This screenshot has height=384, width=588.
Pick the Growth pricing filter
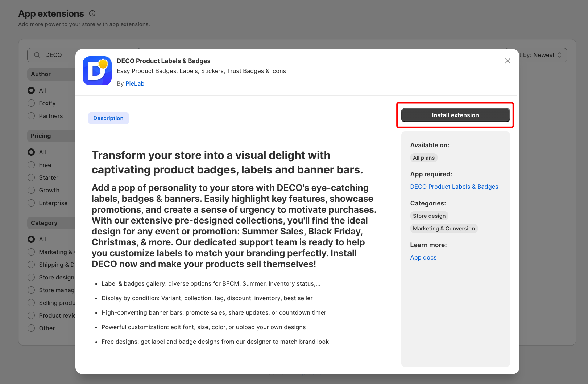(x=32, y=190)
